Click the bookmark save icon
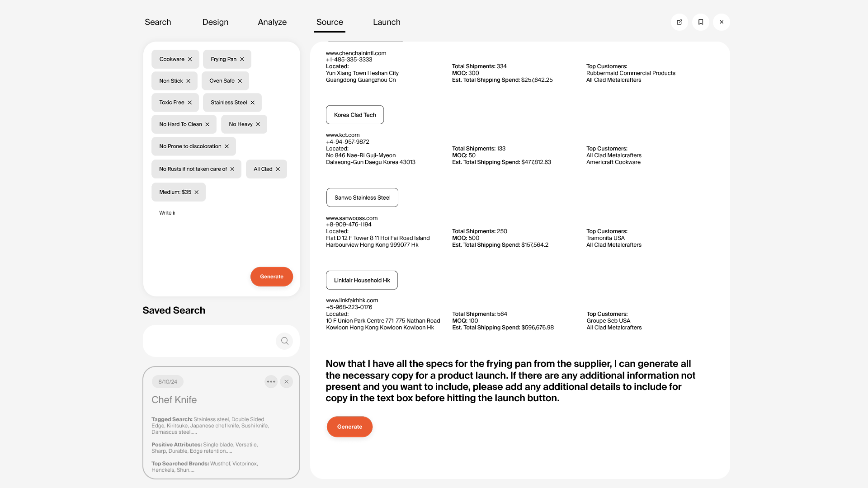Screen dimensions: 868x488 pyautogui.click(x=700, y=22)
